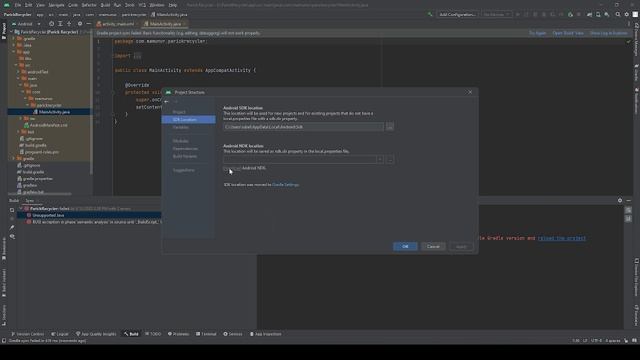The image size is (640, 360).
Task: Open the Build menu
Action: click(x=105, y=5)
